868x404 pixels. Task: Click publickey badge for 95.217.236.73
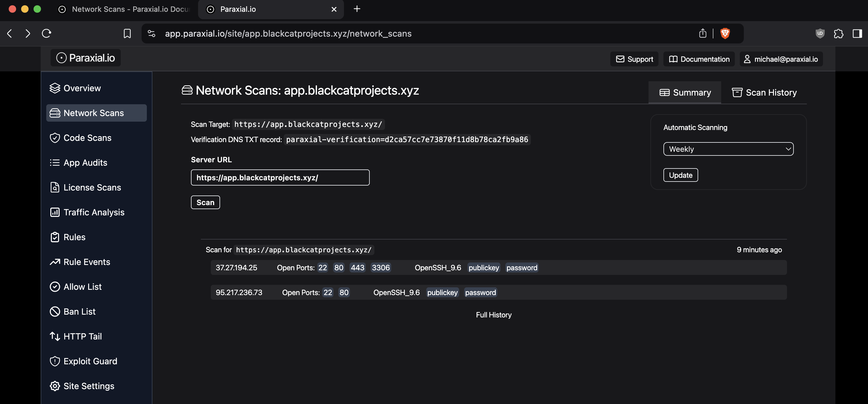tap(442, 293)
